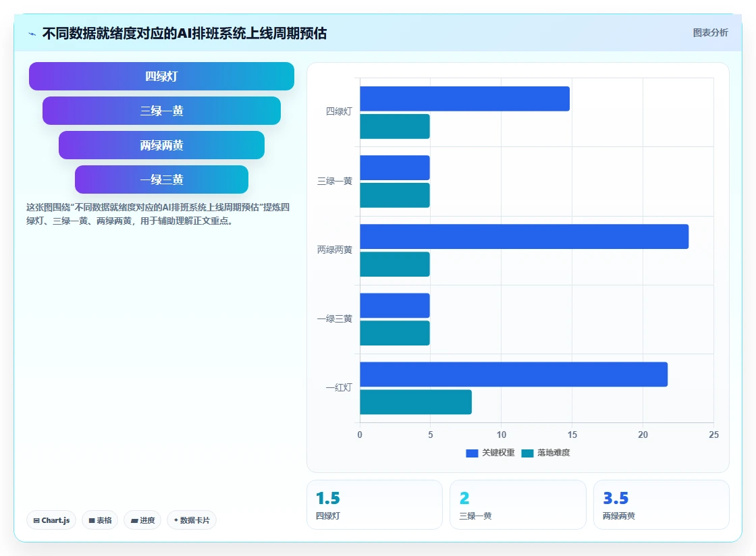
Task: Open the 3.5 两绿两黄 data card
Action: pos(661,505)
